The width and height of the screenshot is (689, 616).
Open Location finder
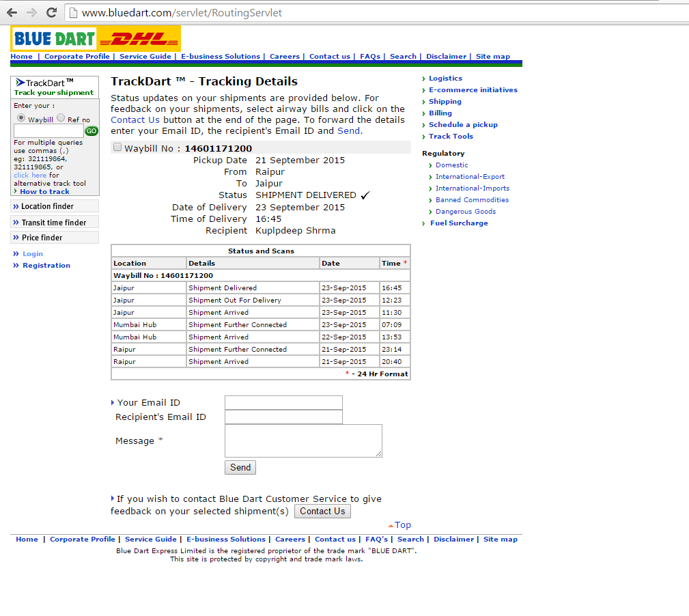pos(55,206)
